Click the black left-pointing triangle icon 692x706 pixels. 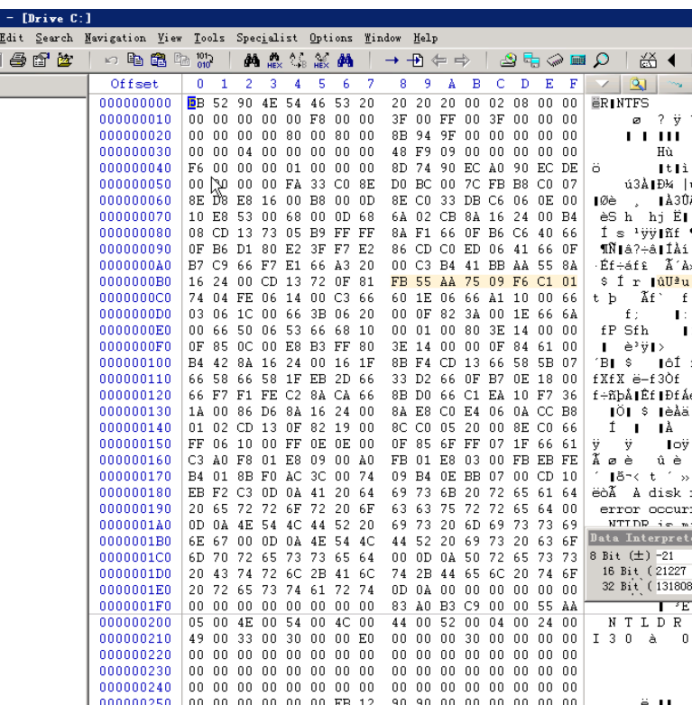click(x=671, y=60)
